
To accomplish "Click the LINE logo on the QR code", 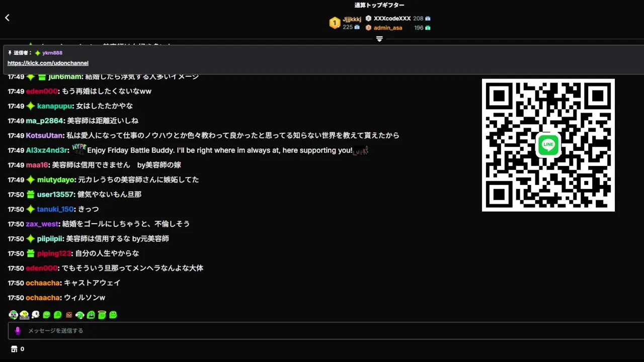I will [548, 145].
